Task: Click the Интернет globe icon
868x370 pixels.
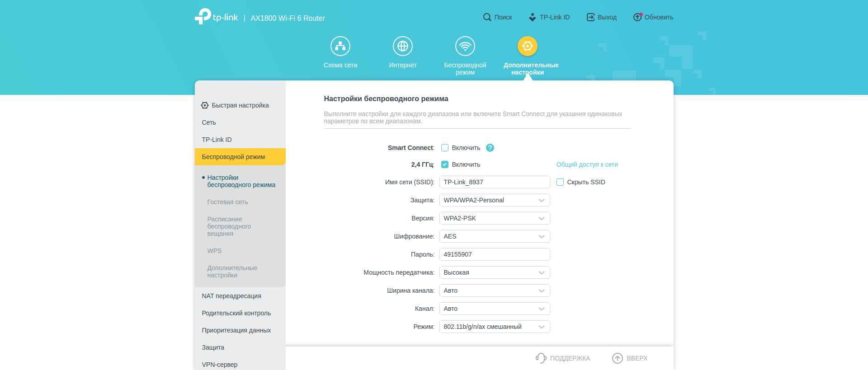Action: 402,46
